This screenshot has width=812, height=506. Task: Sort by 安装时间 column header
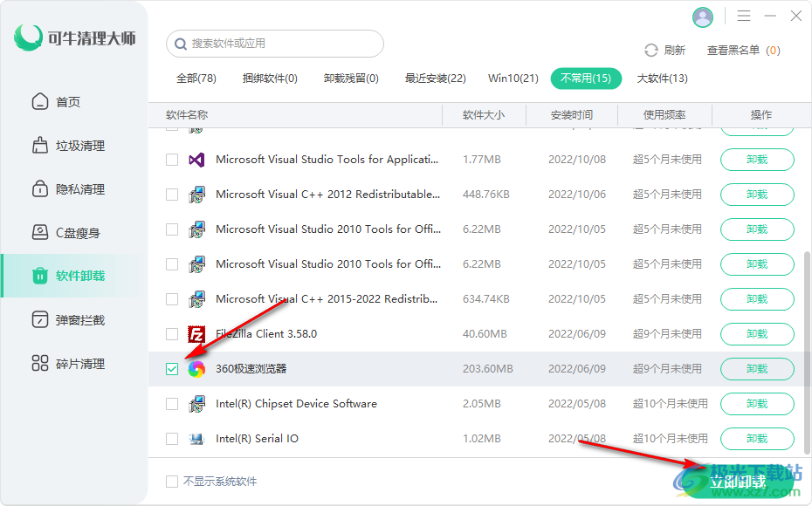572,115
